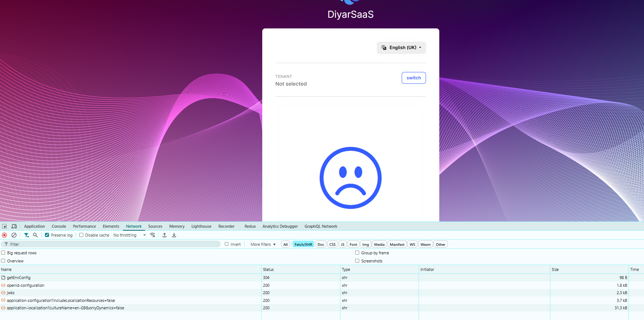Screen dimensions: 644x320
Task: Switch to the Console tab
Action: (x=59, y=226)
